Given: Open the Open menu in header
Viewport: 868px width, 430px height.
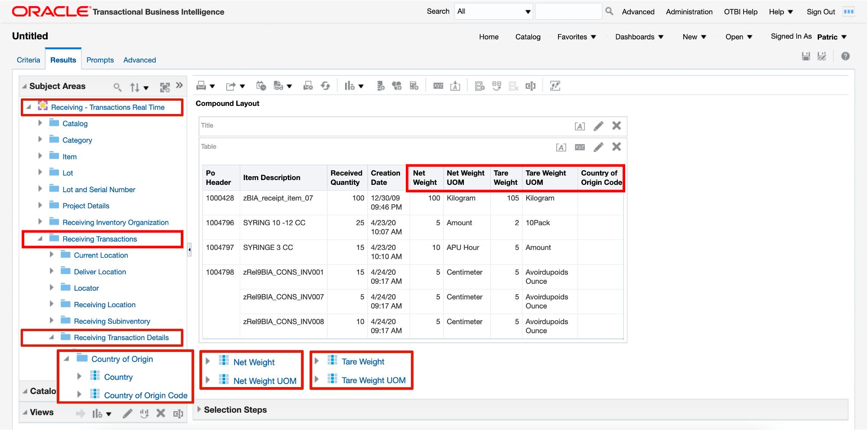Looking at the screenshot, I should (739, 37).
